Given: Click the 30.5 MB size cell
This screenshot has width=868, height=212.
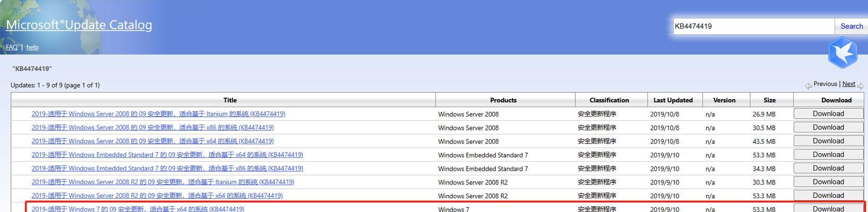Looking at the screenshot, I should pos(764,128).
